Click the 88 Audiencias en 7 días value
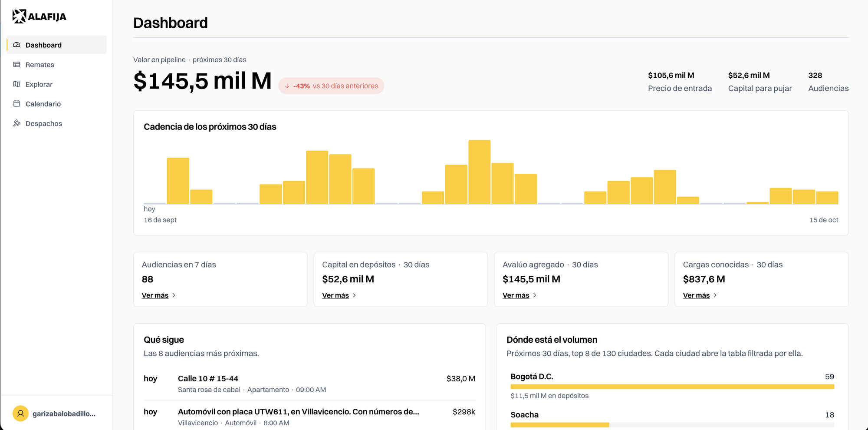The height and width of the screenshot is (430, 868). coord(148,279)
